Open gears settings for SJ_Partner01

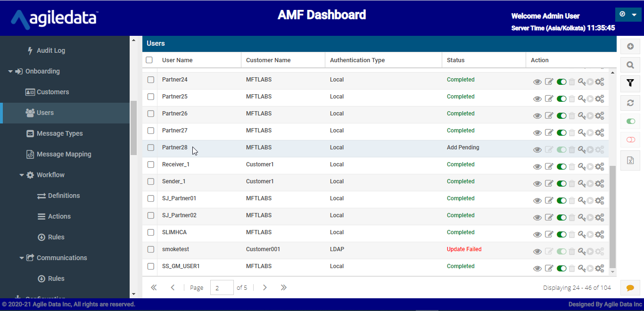(599, 201)
